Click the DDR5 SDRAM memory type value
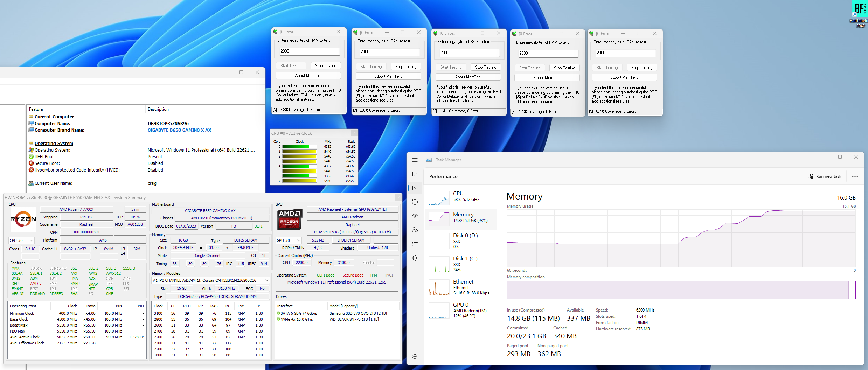Screen dimensions: 868x370 [x=245, y=240]
